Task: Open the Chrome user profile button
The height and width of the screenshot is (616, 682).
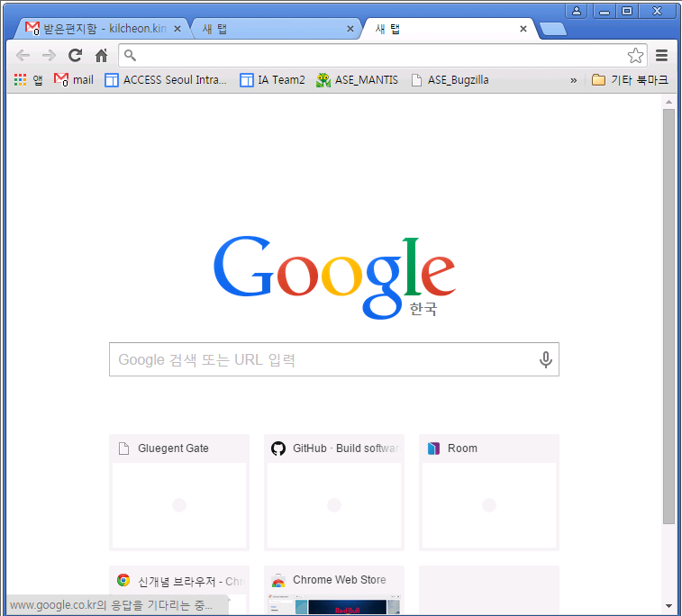Action: tap(577, 11)
